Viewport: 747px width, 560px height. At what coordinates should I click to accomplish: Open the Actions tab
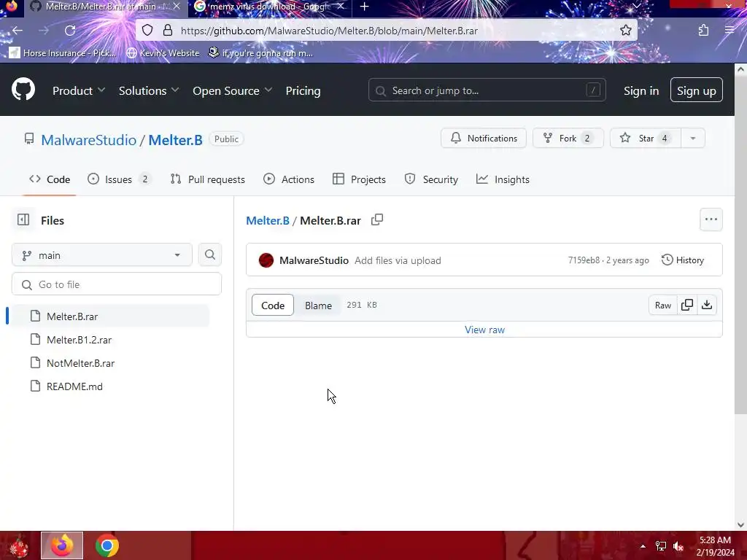[289, 179]
